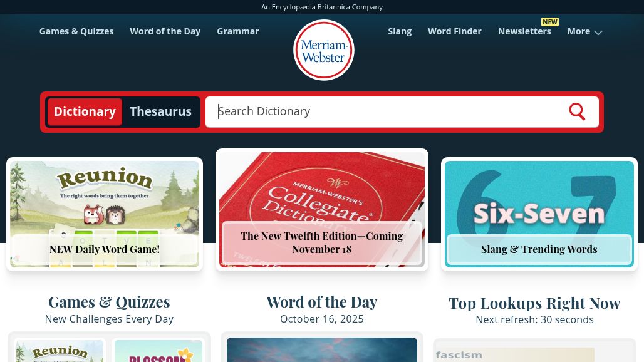
Task: Open the Collegiate Dictionary Twelfth Edition card
Action: 322,210
